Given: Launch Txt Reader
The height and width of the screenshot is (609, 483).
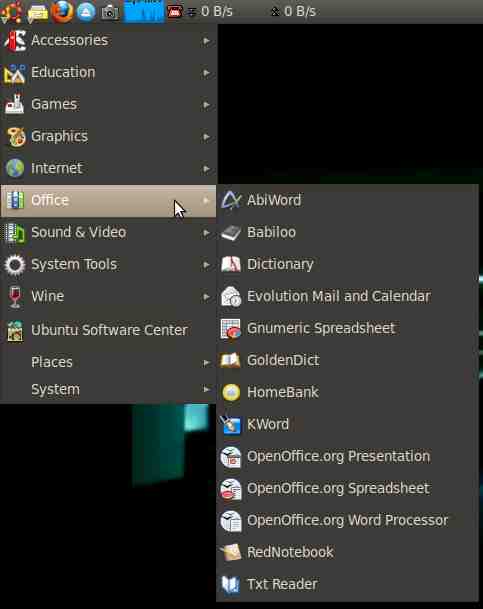Looking at the screenshot, I should (x=347, y=585).
